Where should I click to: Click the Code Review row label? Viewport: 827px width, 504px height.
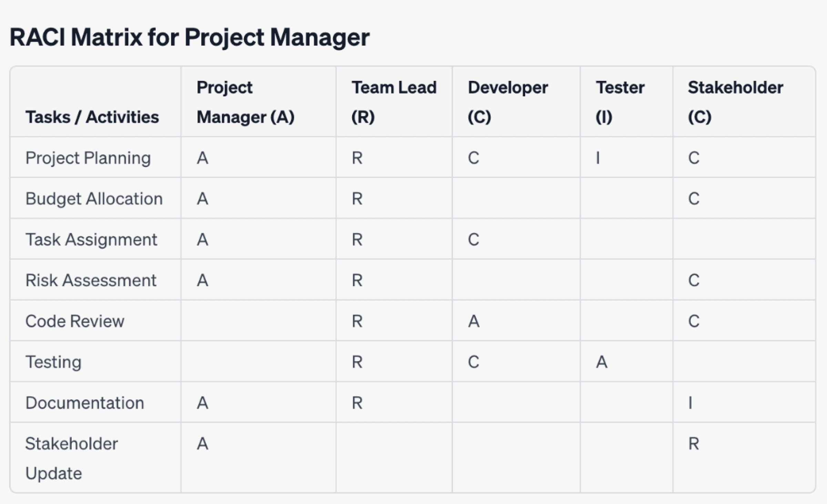pyautogui.click(x=75, y=321)
